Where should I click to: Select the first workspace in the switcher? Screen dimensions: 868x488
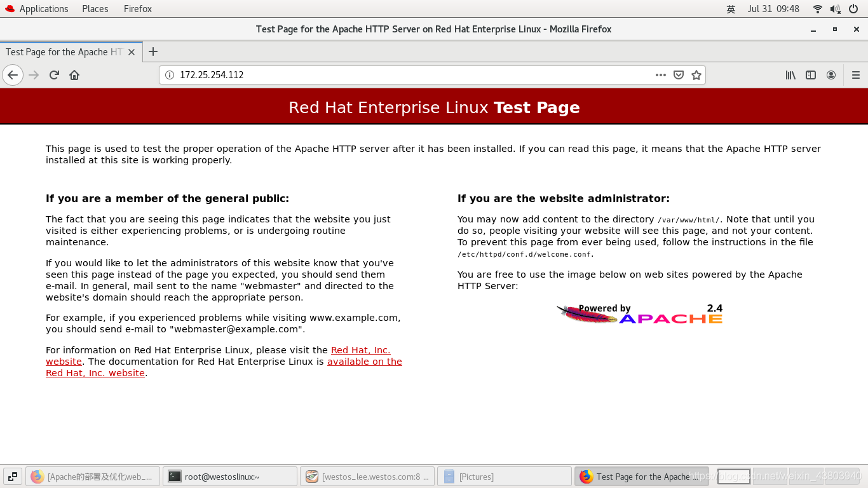(x=733, y=477)
